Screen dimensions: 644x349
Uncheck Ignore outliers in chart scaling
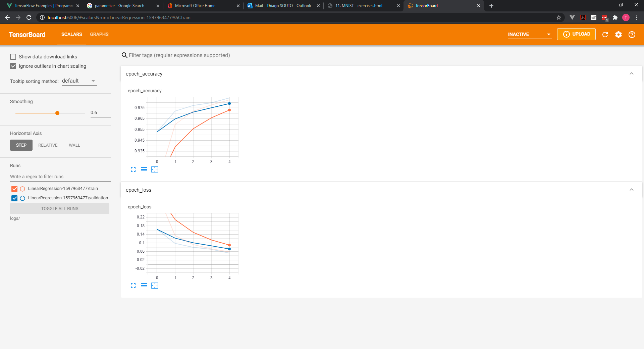13,66
